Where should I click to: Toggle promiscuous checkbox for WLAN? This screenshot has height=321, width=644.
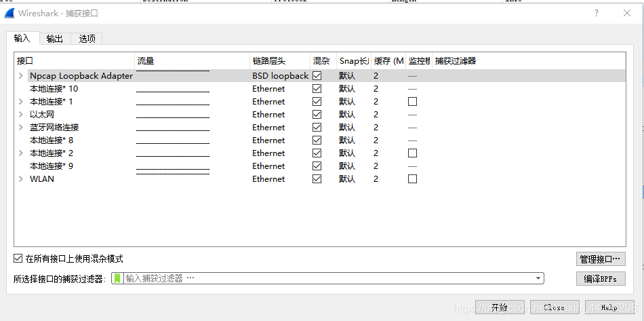pos(317,178)
